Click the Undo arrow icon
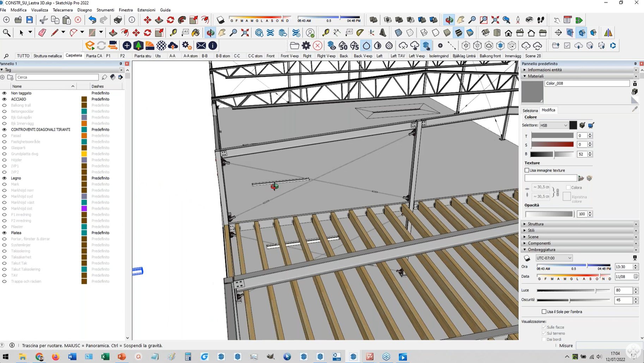 point(92,20)
